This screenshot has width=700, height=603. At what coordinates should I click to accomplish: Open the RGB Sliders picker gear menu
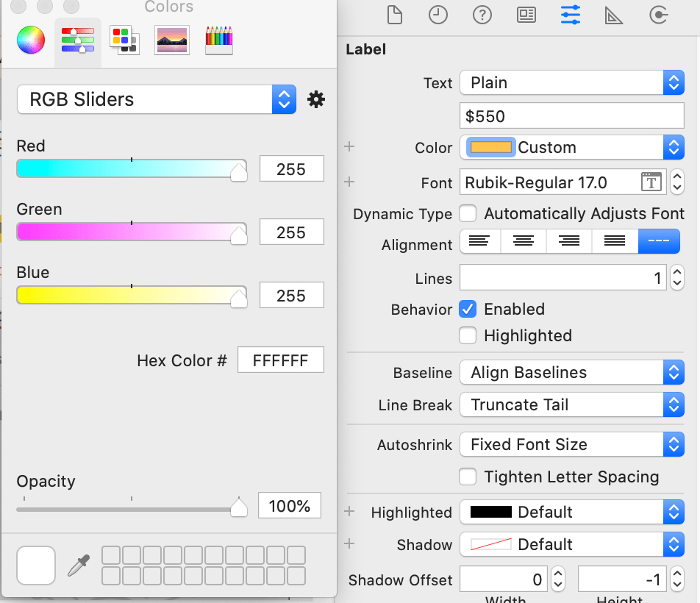pyautogui.click(x=316, y=99)
